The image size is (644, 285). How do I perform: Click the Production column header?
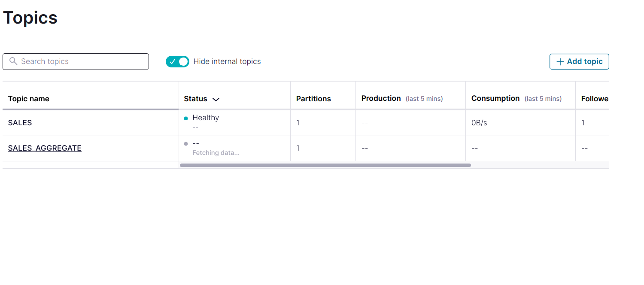click(x=381, y=98)
